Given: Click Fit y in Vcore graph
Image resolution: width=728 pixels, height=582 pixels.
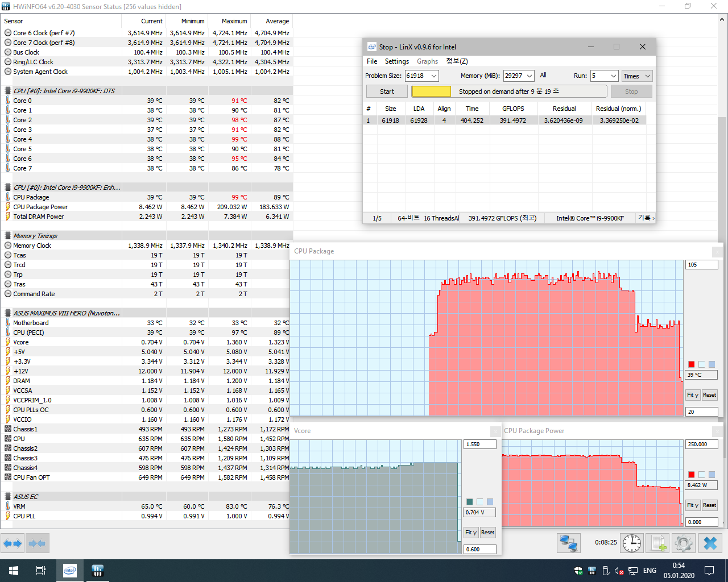Looking at the screenshot, I should pos(471,533).
